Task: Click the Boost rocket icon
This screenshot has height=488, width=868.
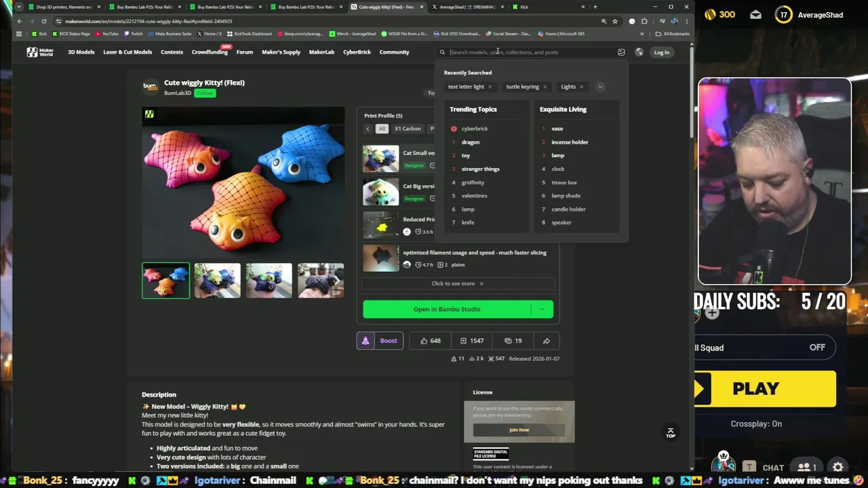Action: tap(366, 341)
